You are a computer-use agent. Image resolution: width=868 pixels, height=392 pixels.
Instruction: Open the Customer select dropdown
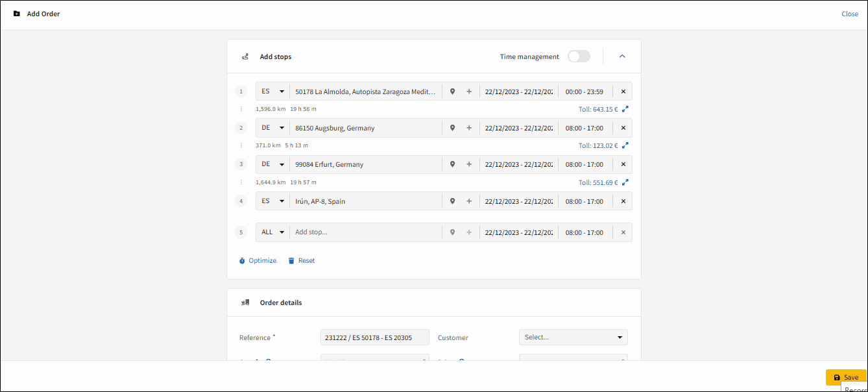point(573,337)
